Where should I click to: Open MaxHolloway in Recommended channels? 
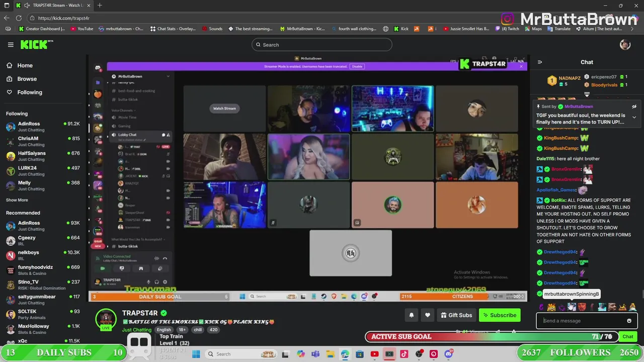(x=43, y=329)
